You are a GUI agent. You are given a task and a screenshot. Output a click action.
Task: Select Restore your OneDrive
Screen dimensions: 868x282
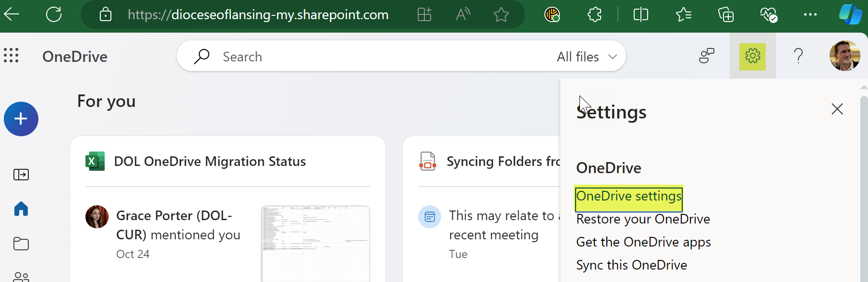(643, 219)
